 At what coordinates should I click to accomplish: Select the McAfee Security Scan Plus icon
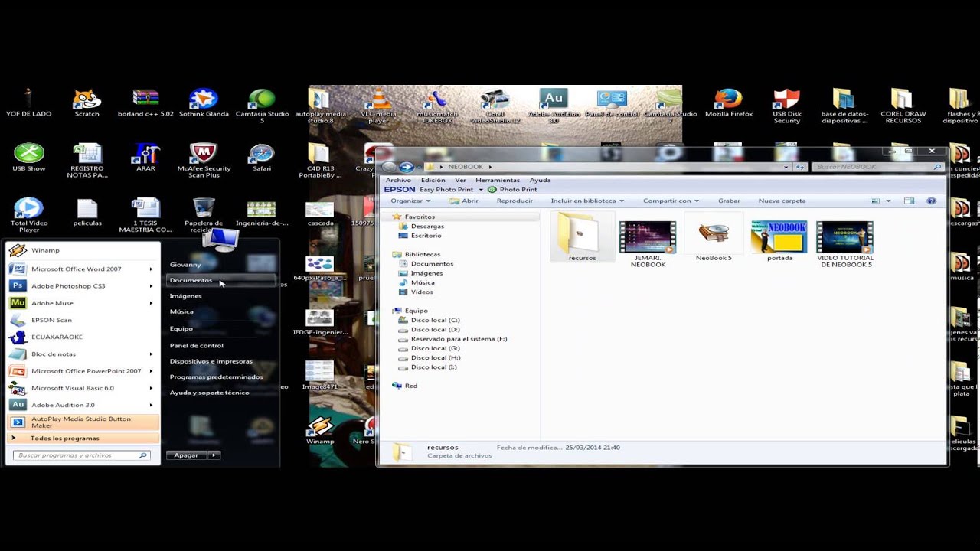(x=204, y=161)
